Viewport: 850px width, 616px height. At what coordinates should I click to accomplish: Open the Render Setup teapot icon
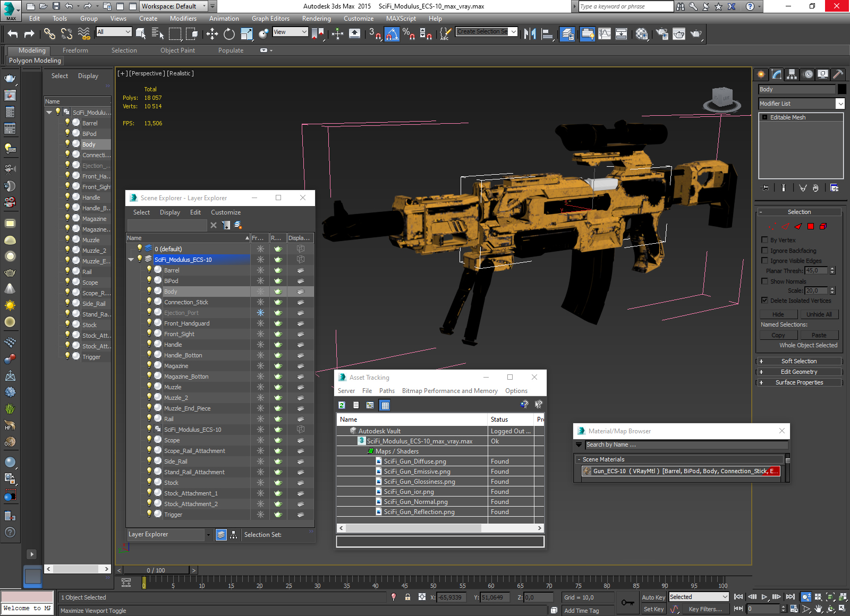pos(661,34)
